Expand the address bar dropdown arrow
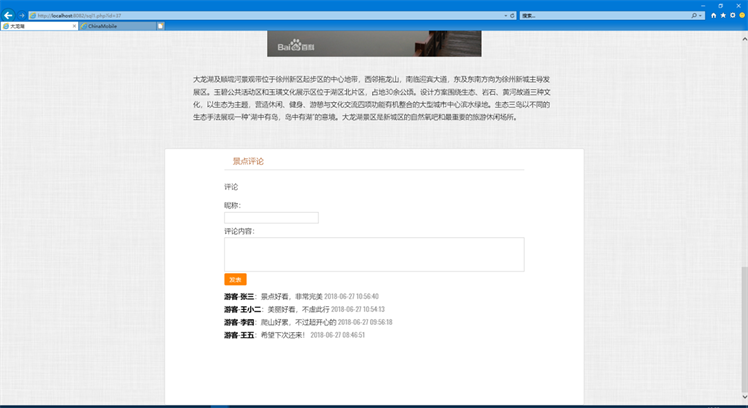This screenshot has width=748, height=408. coord(505,16)
